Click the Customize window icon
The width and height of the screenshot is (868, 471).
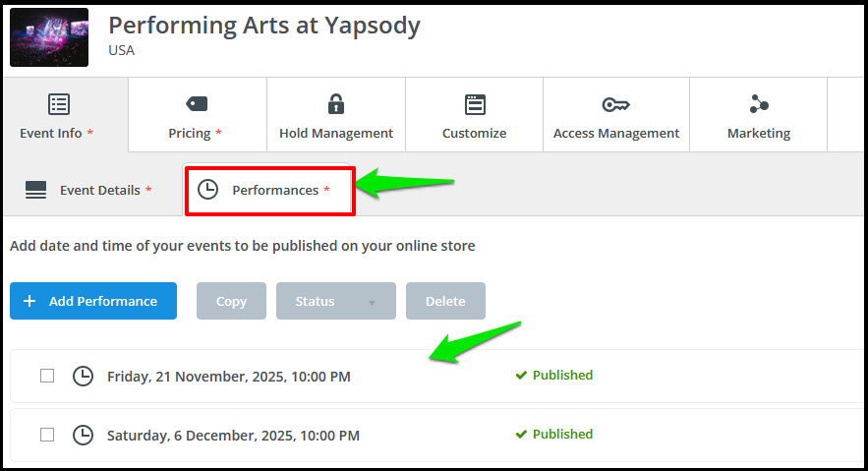475,104
